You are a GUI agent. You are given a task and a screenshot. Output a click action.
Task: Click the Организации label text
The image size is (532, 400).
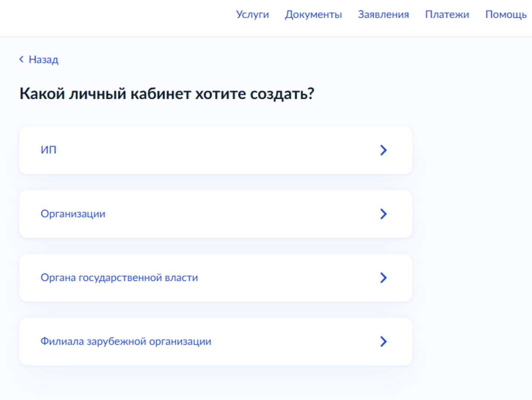pos(73,214)
